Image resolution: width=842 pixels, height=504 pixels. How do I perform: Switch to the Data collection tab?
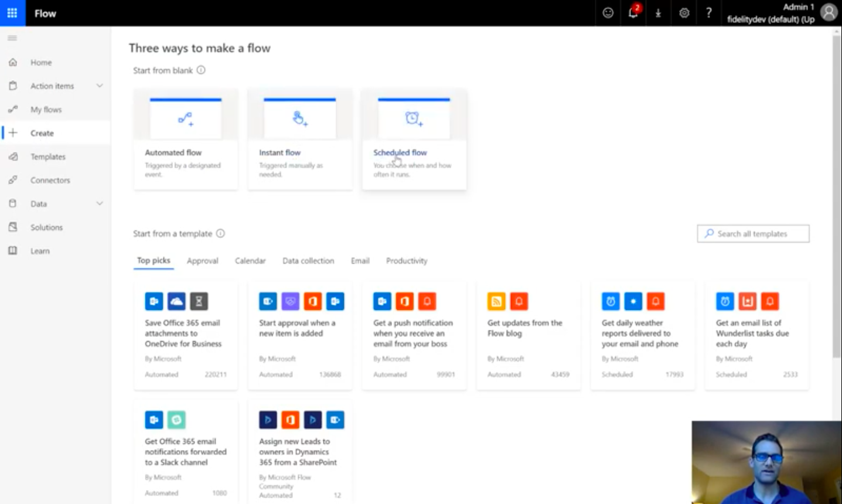[308, 261]
